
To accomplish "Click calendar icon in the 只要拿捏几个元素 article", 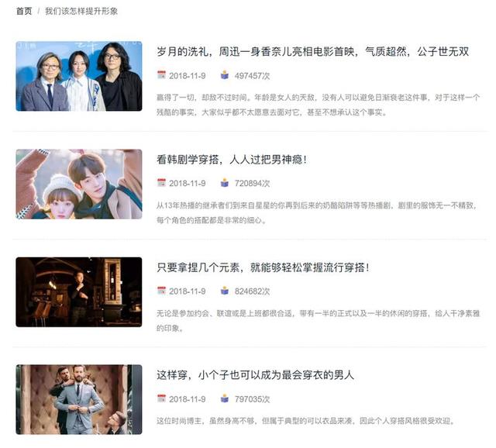I will pos(161,291).
